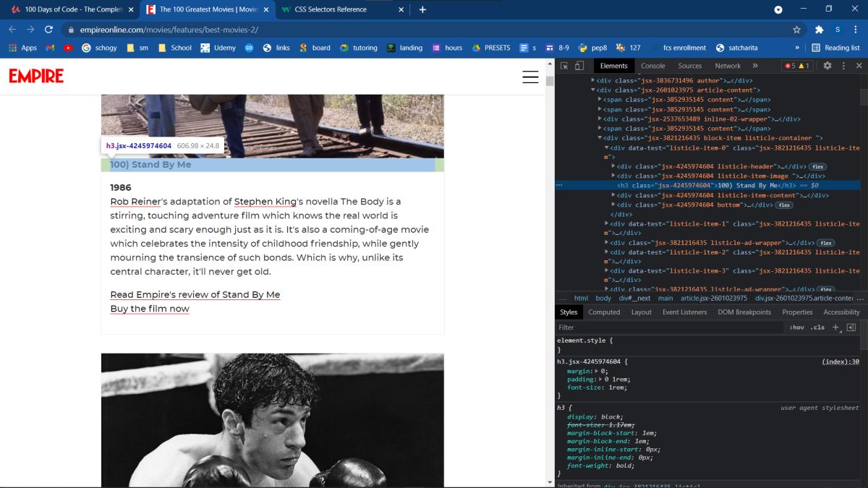This screenshot has width=868, height=488.
Task: Expand the author div node
Action: (593, 81)
